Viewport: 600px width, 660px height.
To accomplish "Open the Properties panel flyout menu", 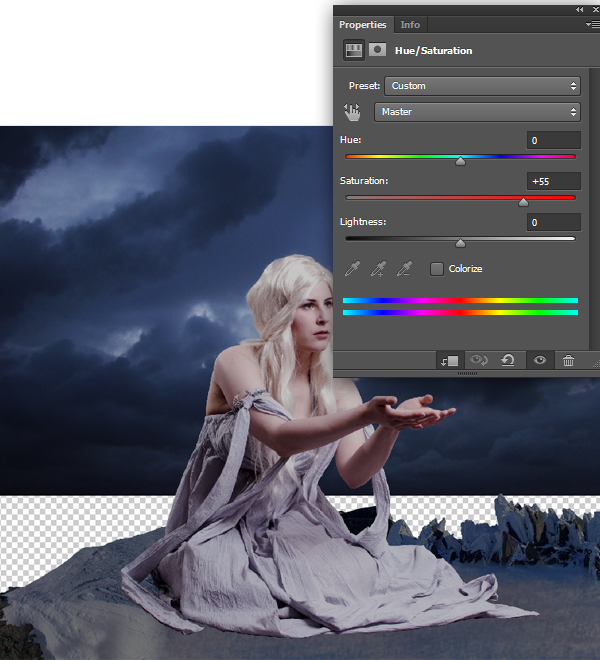I will pyautogui.click(x=591, y=24).
